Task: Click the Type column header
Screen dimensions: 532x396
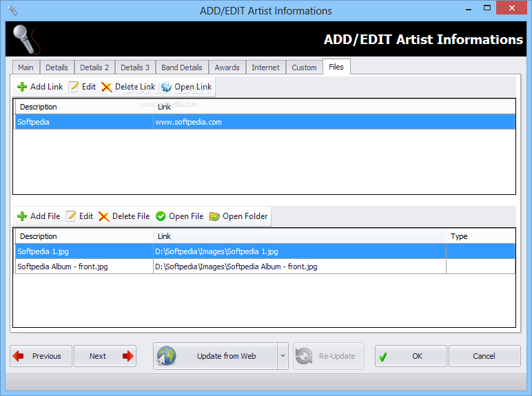Action: (x=480, y=236)
